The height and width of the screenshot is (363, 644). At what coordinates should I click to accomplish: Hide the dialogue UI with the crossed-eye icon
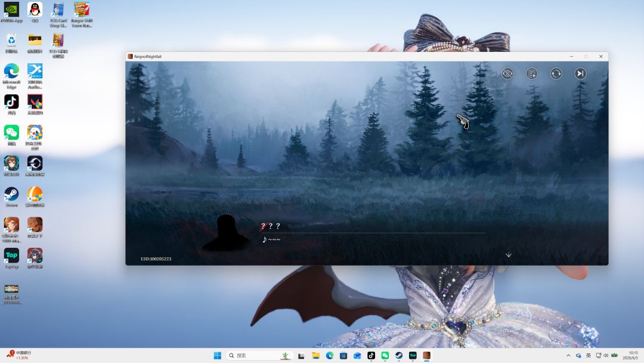507,73
